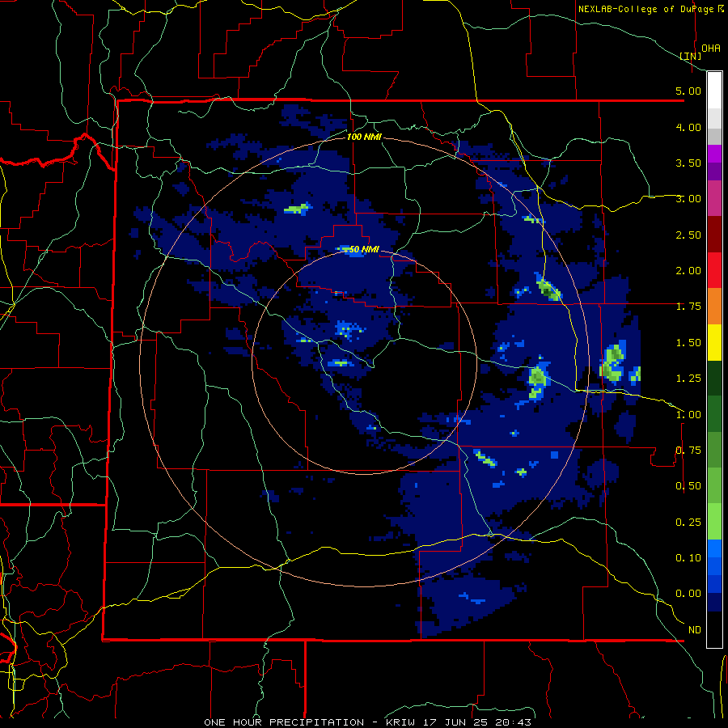Select the dark maroon legend swatch
This screenshot has width=728, height=728.
coord(714,235)
